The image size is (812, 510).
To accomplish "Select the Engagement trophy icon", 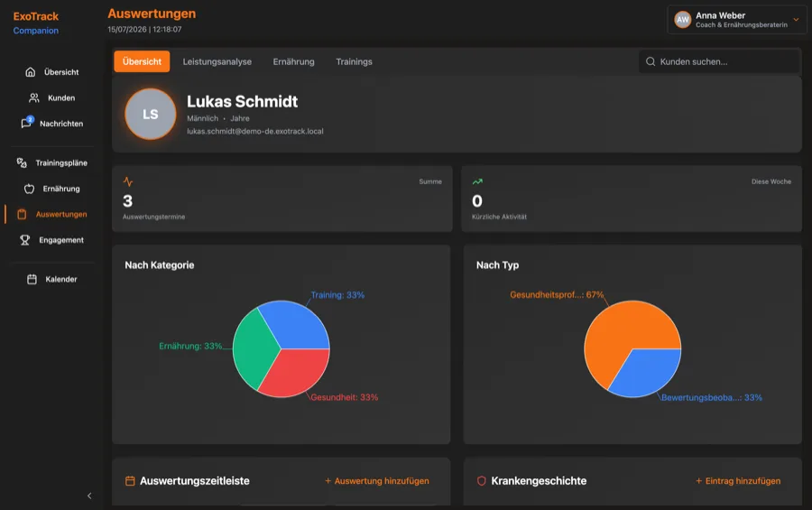I will (25, 240).
